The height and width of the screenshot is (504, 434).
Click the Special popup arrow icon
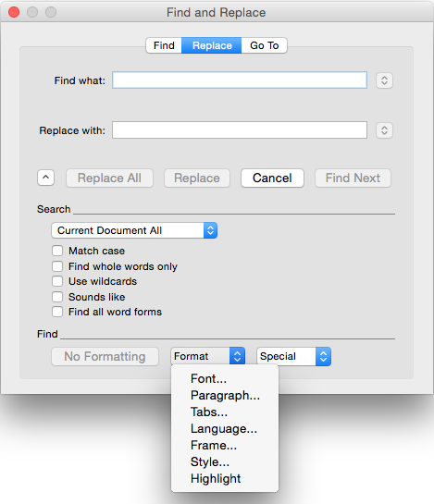(323, 356)
